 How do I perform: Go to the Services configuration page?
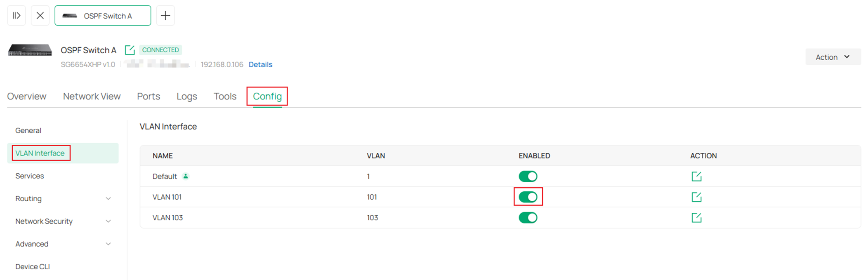tap(29, 176)
